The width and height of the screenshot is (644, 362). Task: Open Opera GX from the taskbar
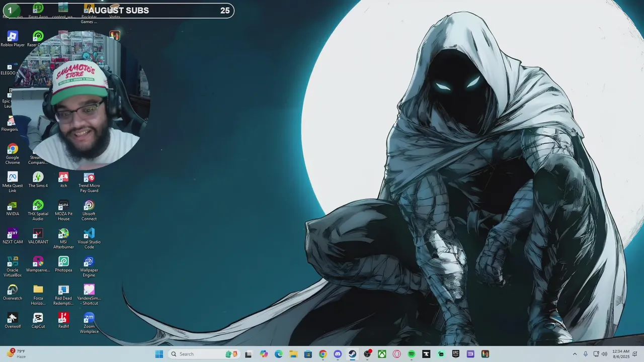[397, 354]
